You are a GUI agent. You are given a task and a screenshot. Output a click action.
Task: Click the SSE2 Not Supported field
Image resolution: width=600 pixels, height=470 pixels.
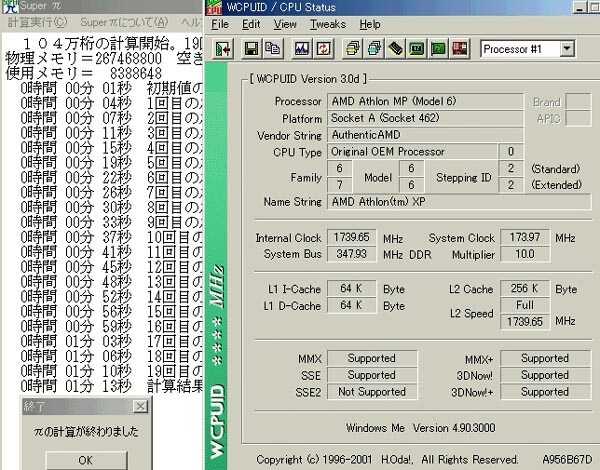pos(372,392)
